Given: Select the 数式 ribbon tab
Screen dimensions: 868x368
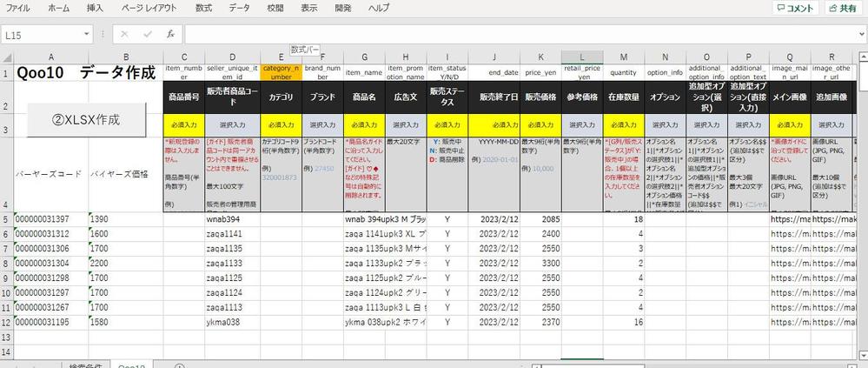Looking at the screenshot, I should coord(203,9).
